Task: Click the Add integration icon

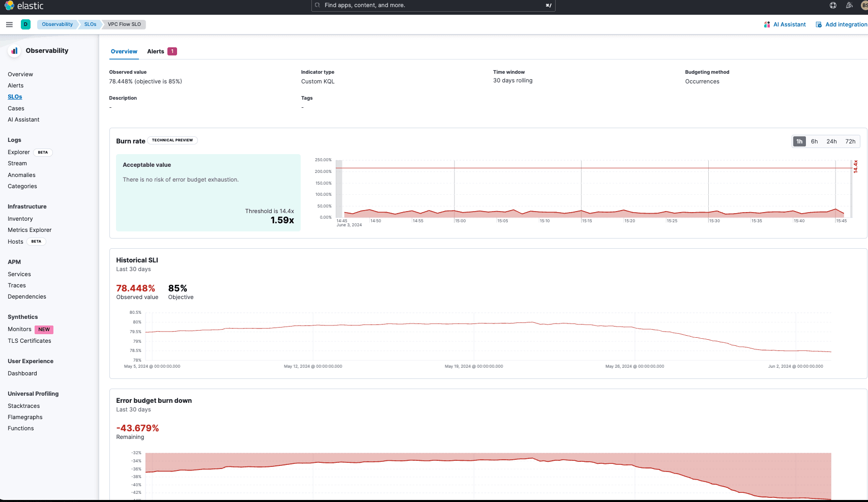Action: [818, 24]
